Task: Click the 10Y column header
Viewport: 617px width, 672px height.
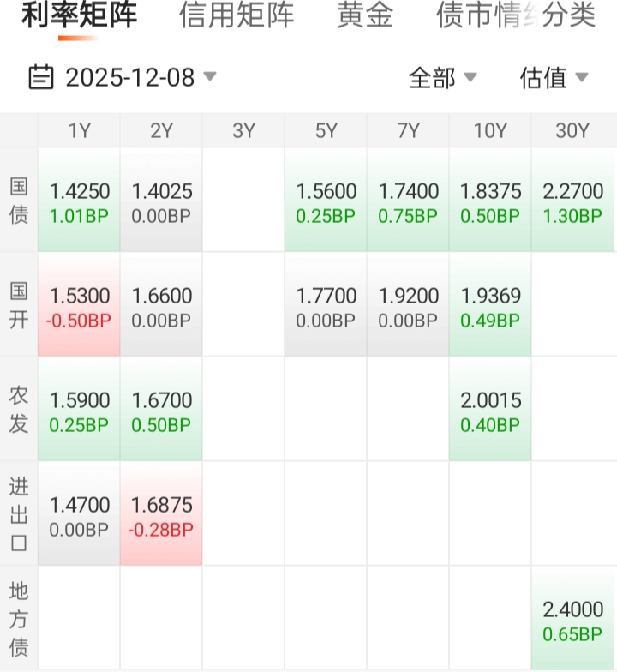Action: click(x=490, y=130)
